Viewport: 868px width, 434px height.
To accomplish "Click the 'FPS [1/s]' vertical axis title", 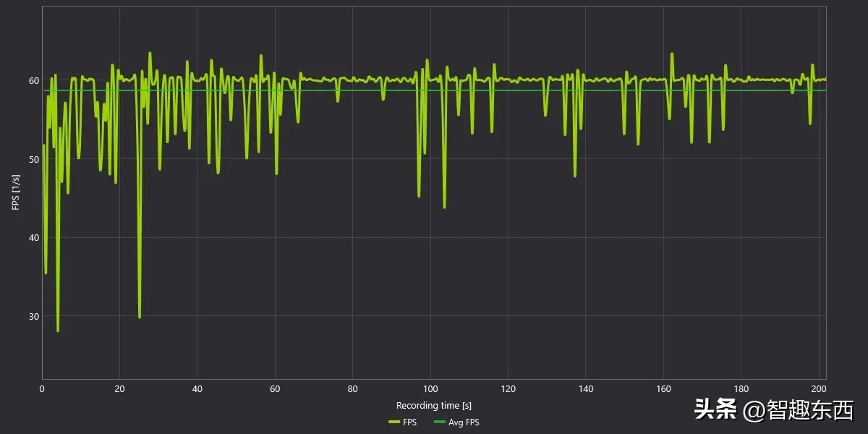I will coord(16,192).
